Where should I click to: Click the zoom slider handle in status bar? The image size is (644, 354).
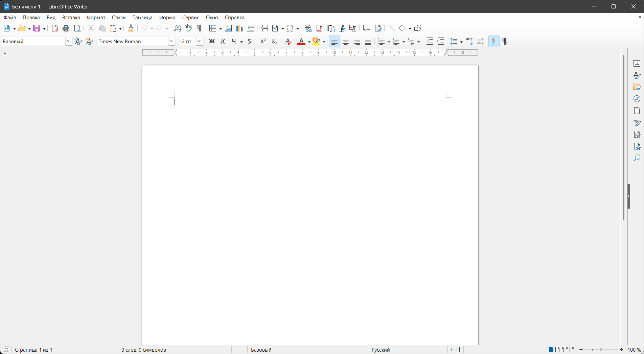(601, 350)
